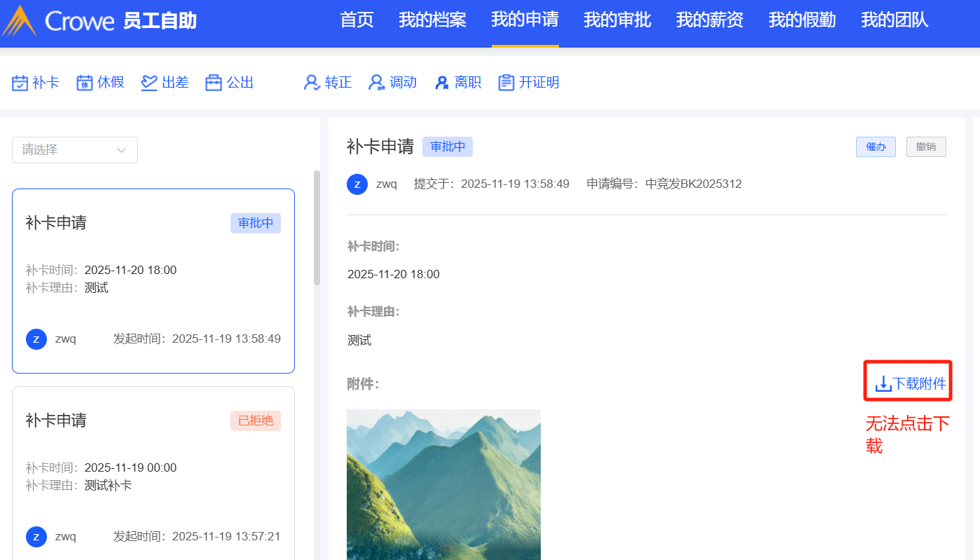Go to the 首页 tab
980x560 pixels.
point(357,20)
